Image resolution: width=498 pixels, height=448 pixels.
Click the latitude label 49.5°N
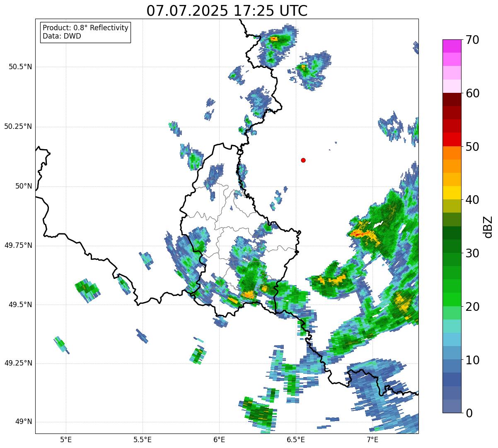[20, 305]
